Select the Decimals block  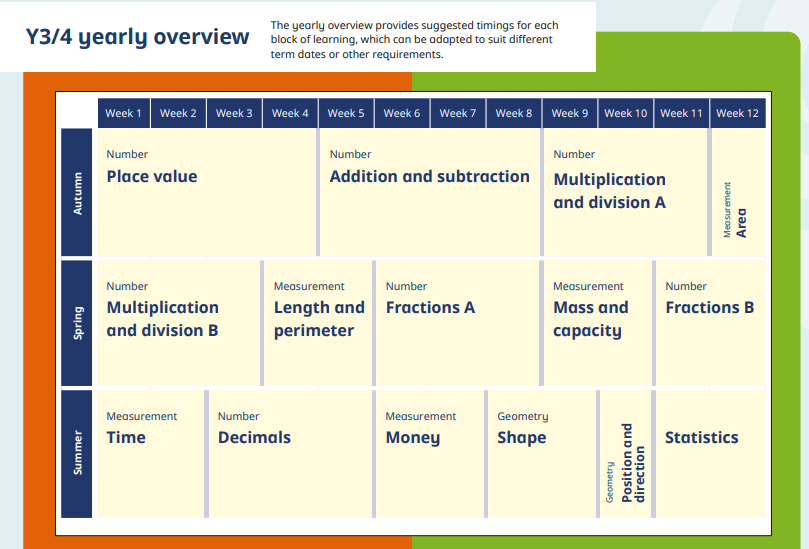click(x=254, y=438)
